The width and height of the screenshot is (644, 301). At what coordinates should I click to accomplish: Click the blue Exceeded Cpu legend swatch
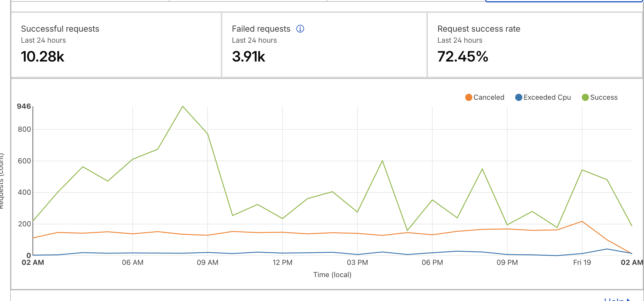[x=519, y=97]
